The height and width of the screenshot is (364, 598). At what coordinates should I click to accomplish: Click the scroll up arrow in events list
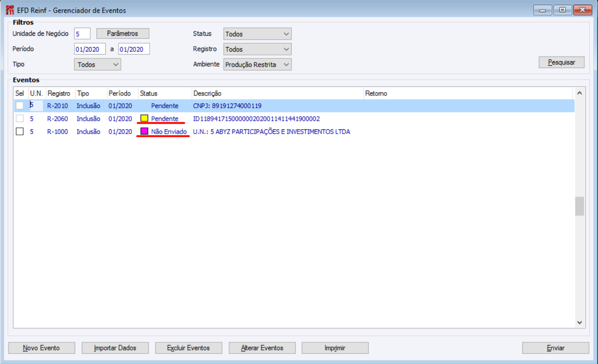579,93
